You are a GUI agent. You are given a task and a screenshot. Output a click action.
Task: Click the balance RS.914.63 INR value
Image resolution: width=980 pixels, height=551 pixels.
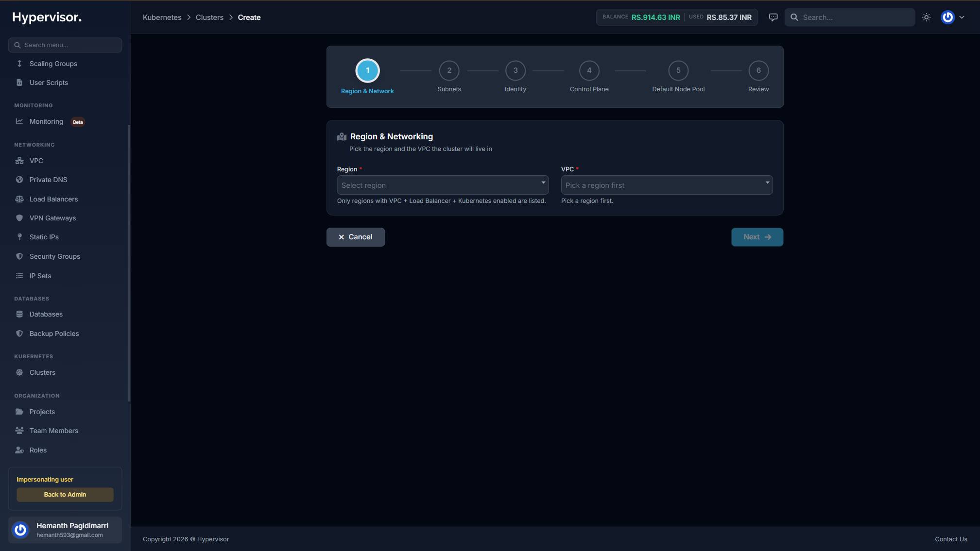click(655, 17)
